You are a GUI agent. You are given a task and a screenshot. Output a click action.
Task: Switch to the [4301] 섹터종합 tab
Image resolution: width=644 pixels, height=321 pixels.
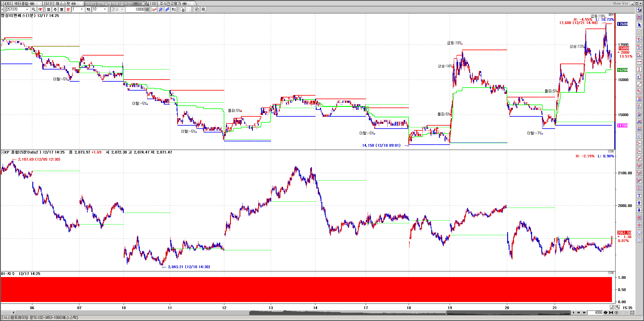click(18, 4)
